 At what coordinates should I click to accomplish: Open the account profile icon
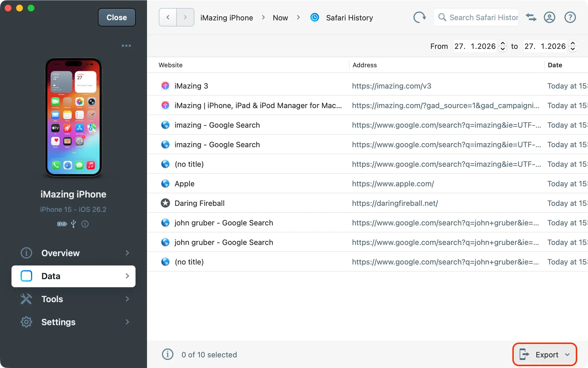pos(549,18)
